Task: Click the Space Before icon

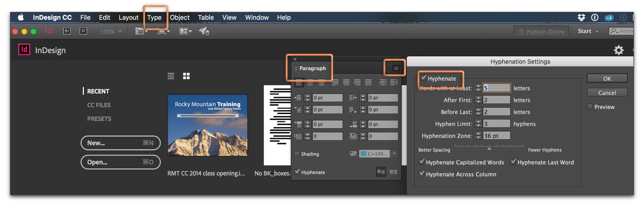Action: (298, 124)
